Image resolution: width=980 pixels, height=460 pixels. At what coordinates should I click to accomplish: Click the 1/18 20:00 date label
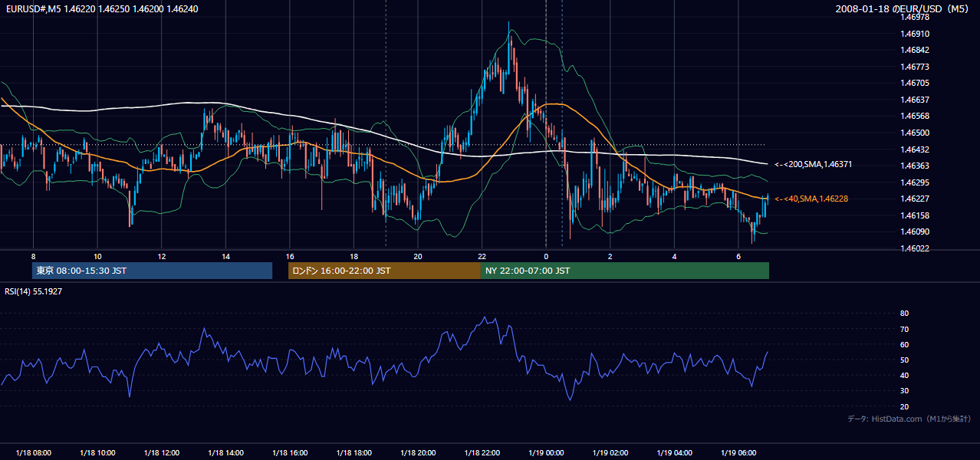417,452
